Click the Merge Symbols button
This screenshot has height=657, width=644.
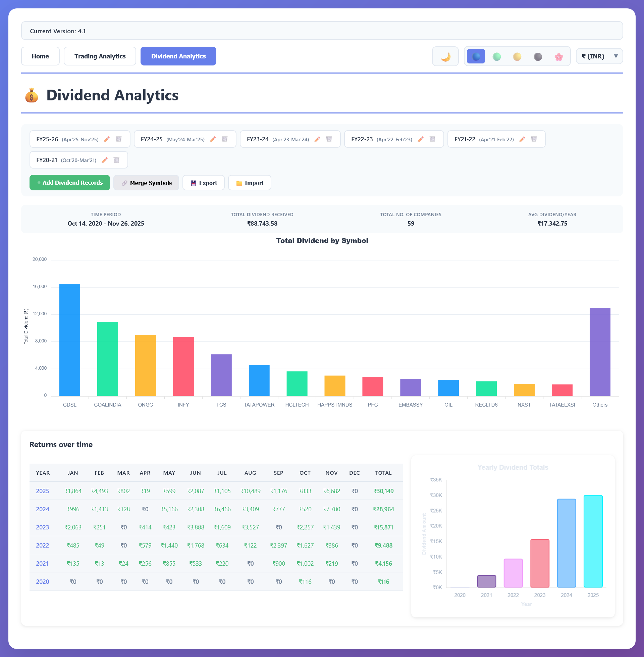[146, 183]
